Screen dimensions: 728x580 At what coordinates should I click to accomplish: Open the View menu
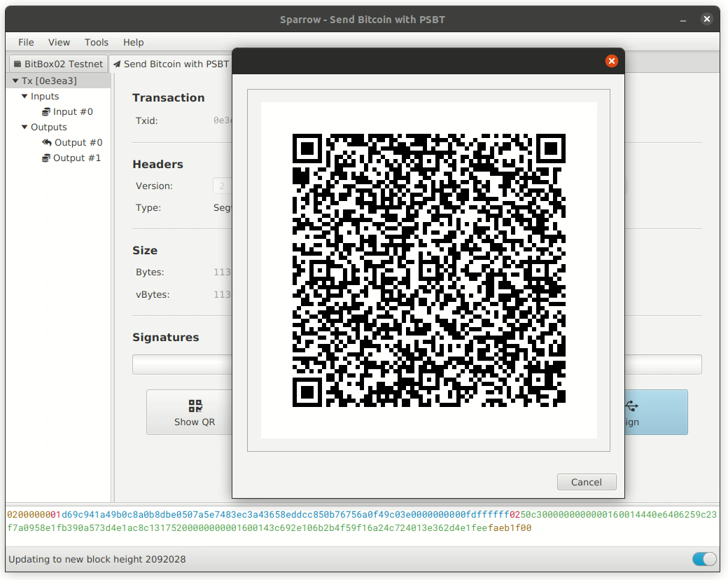(x=59, y=42)
